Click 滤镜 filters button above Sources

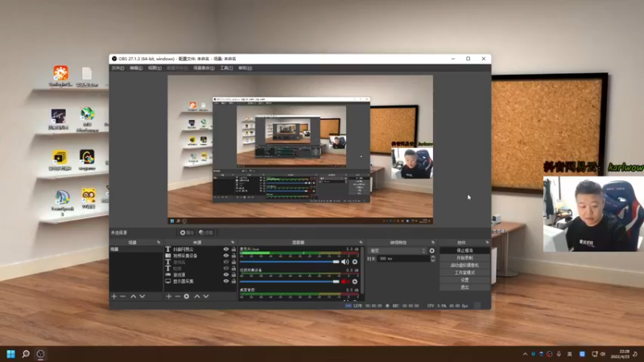(206, 232)
